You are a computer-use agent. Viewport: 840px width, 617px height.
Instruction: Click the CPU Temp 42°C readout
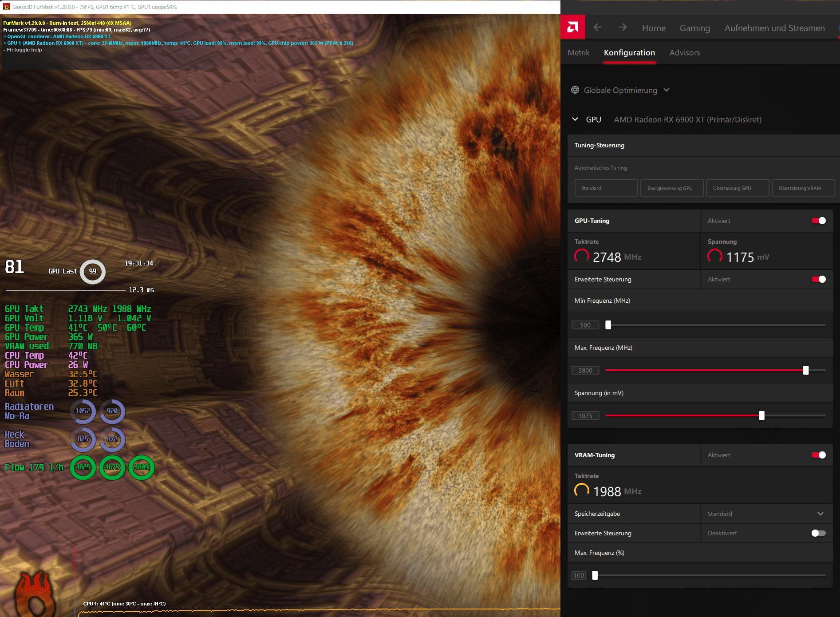click(x=46, y=356)
